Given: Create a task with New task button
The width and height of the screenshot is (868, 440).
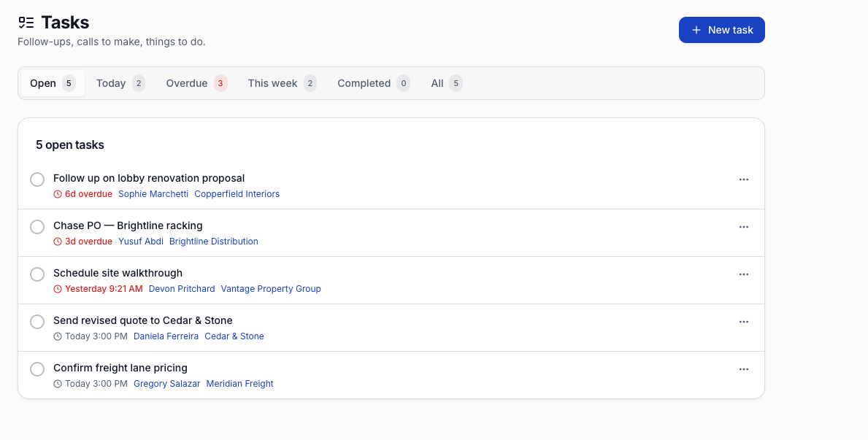Looking at the screenshot, I should (722, 30).
